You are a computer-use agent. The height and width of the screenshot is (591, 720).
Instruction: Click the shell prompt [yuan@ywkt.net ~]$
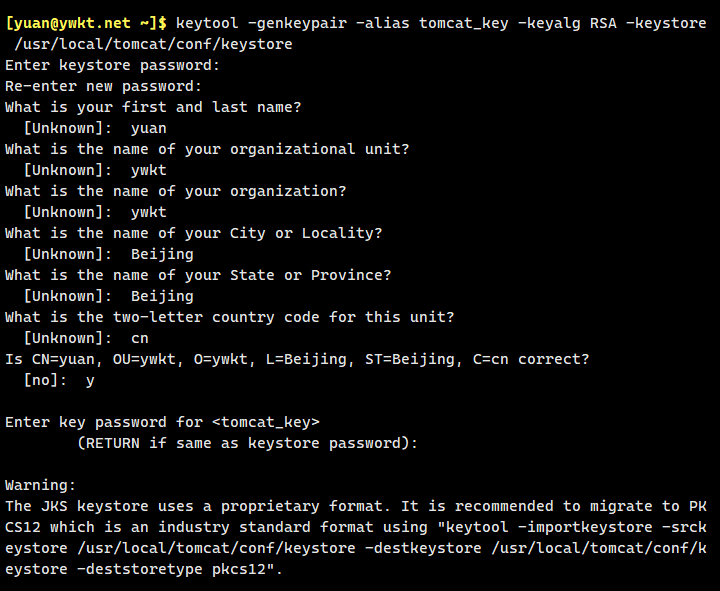click(x=85, y=23)
